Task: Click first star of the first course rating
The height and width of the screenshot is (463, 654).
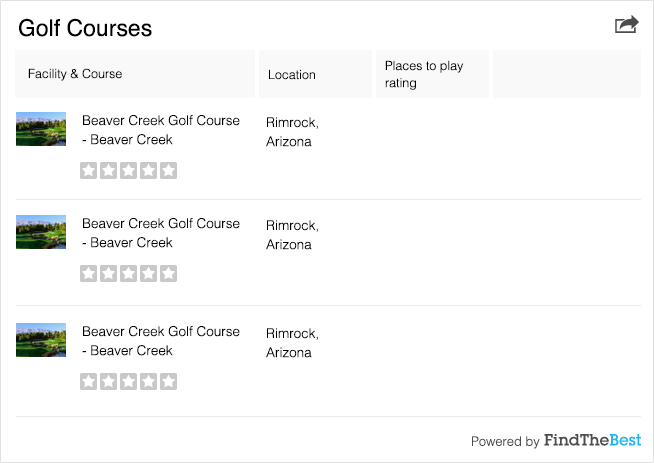Action: click(x=89, y=170)
